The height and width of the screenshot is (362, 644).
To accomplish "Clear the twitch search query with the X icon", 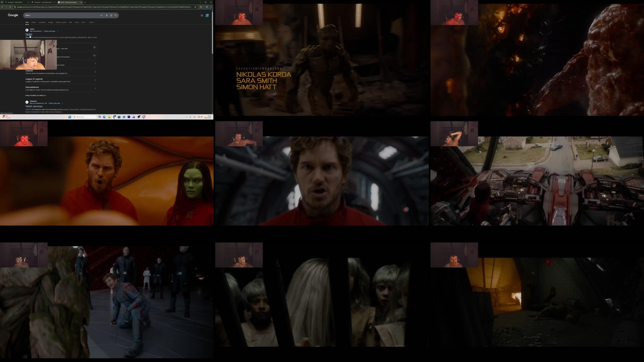I will [x=101, y=15].
